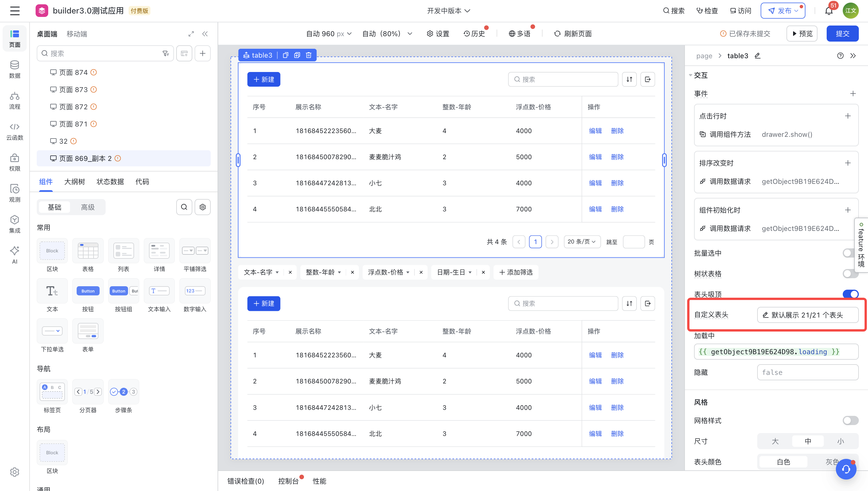
Task: Open the 性能 bottom tab
Action: point(319,481)
